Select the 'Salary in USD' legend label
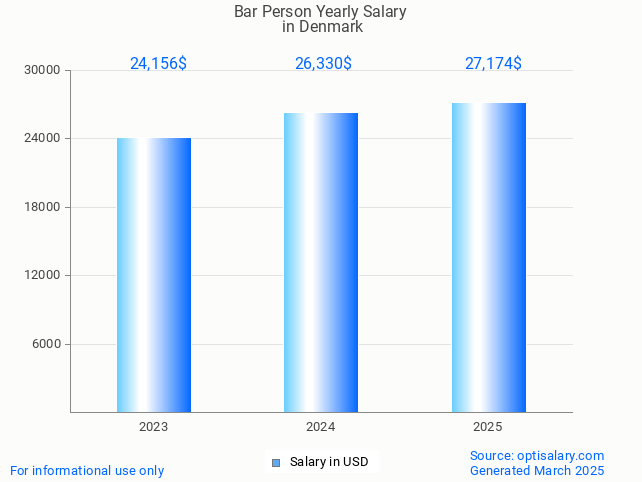Viewport: 642px width, 482px height. pos(329,462)
